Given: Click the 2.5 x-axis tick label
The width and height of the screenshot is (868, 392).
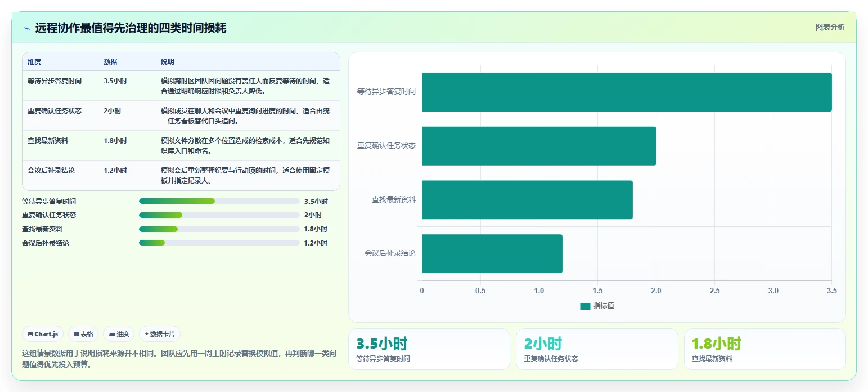Looking at the screenshot, I should (x=714, y=291).
